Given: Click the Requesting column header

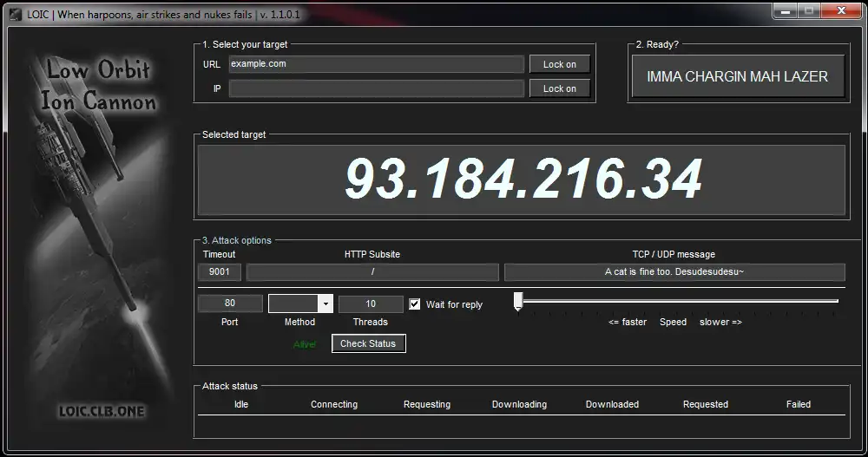Looking at the screenshot, I should click(427, 404).
